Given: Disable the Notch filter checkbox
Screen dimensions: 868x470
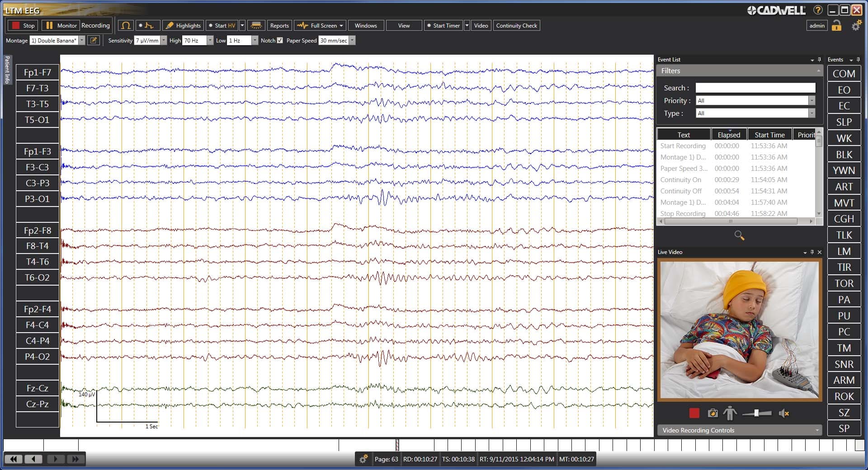Looking at the screenshot, I should [280, 40].
